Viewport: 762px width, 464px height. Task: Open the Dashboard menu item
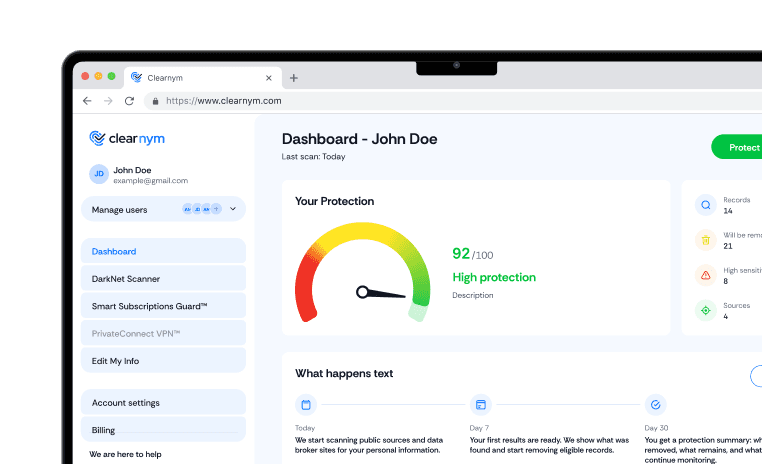(x=163, y=251)
